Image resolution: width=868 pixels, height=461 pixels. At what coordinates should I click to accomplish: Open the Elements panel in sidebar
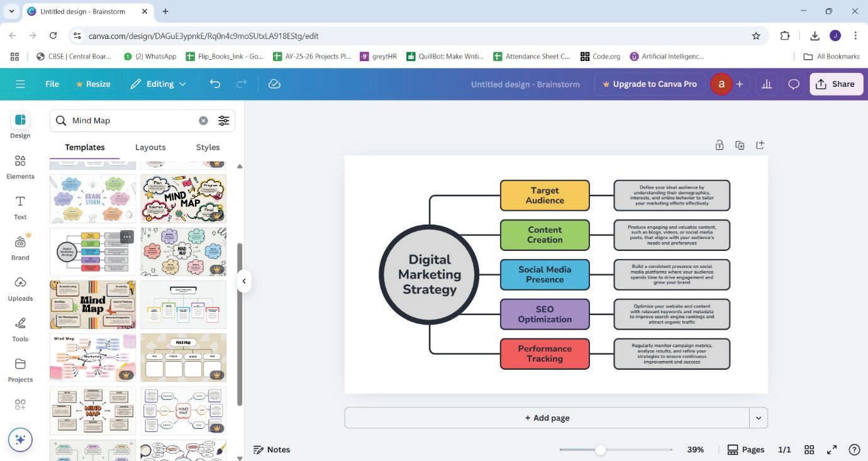[x=20, y=167]
